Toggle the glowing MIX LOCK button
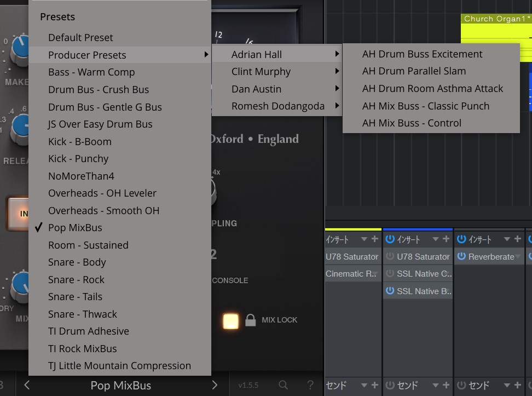Viewport: 532px width, 396px height. click(231, 320)
